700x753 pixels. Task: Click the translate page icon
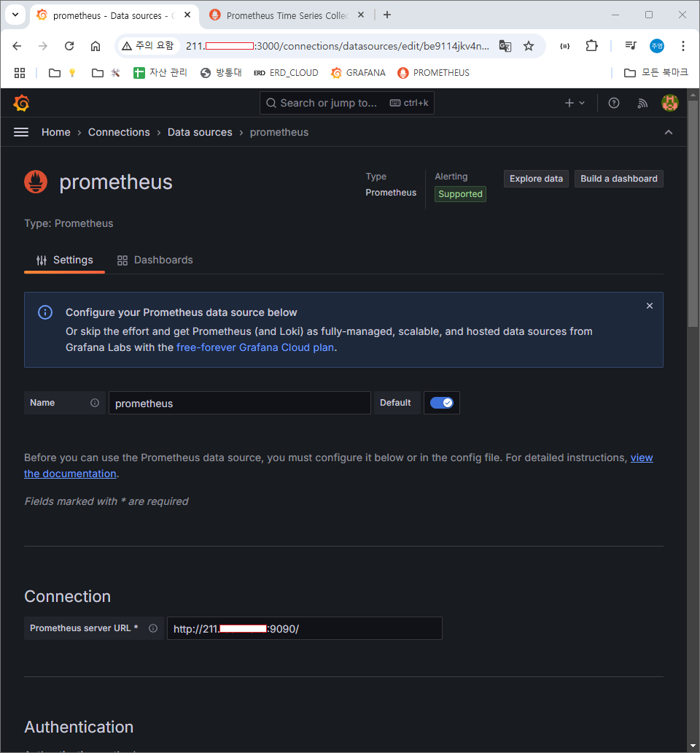(505, 46)
